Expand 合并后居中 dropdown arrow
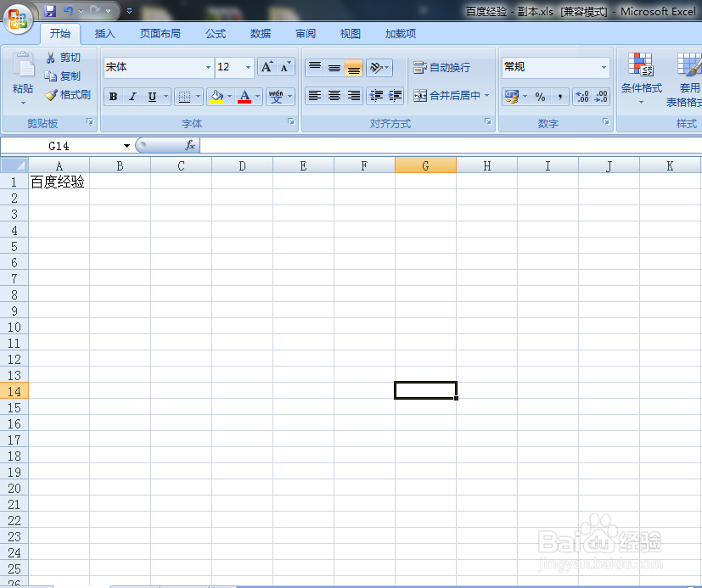The width and height of the screenshot is (702, 588). coord(486,95)
